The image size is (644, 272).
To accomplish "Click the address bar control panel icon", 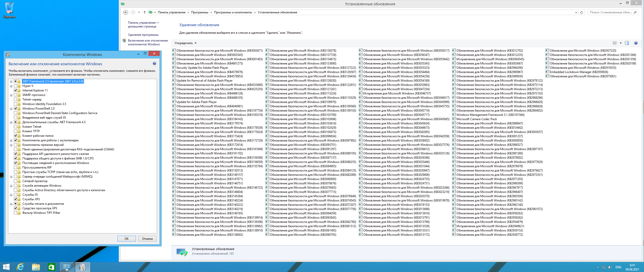I will click(x=151, y=12).
